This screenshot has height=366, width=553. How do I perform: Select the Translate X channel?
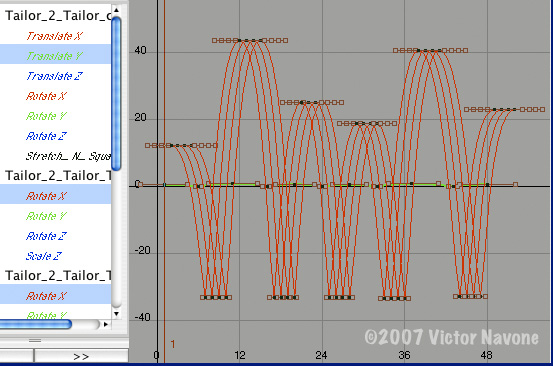(55, 36)
